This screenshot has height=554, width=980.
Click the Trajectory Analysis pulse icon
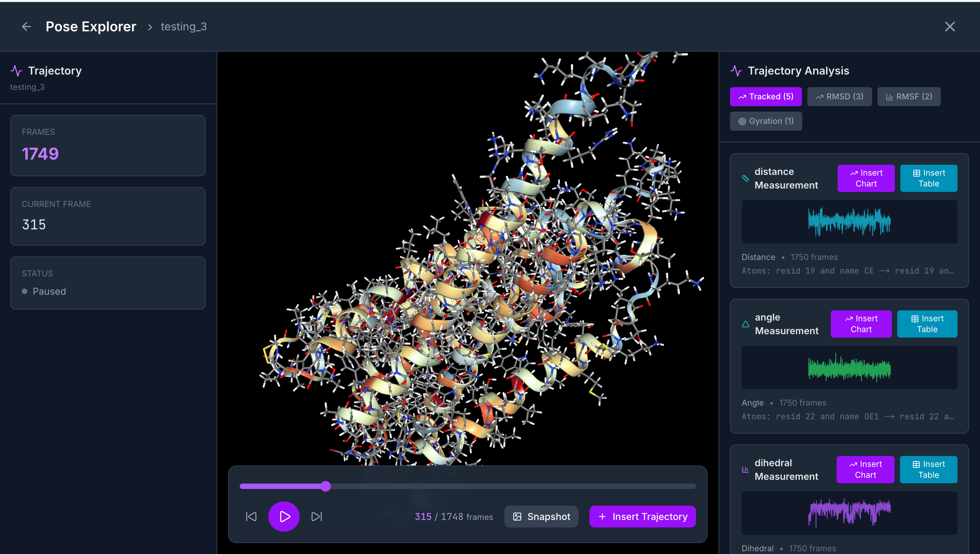pos(736,70)
